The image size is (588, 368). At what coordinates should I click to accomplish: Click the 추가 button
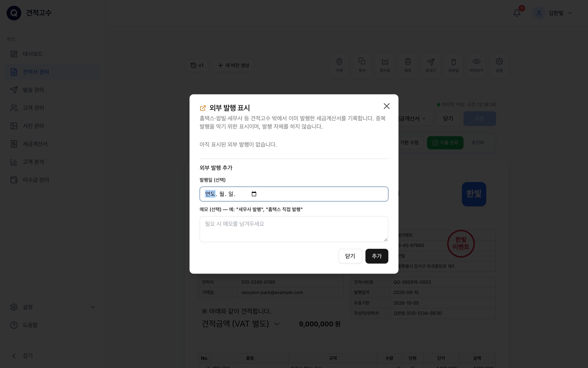pyautogui.click(x=377, y=256)
